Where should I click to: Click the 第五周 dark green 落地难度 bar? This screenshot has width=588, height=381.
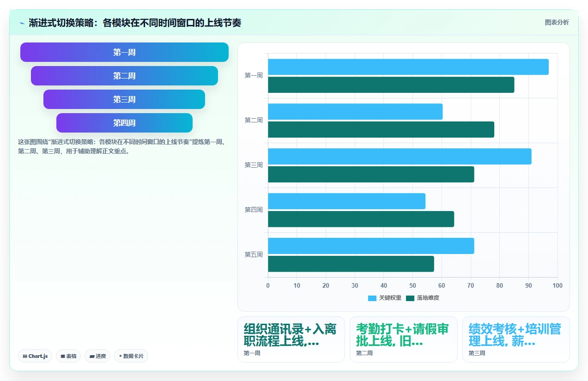point(351,264)
